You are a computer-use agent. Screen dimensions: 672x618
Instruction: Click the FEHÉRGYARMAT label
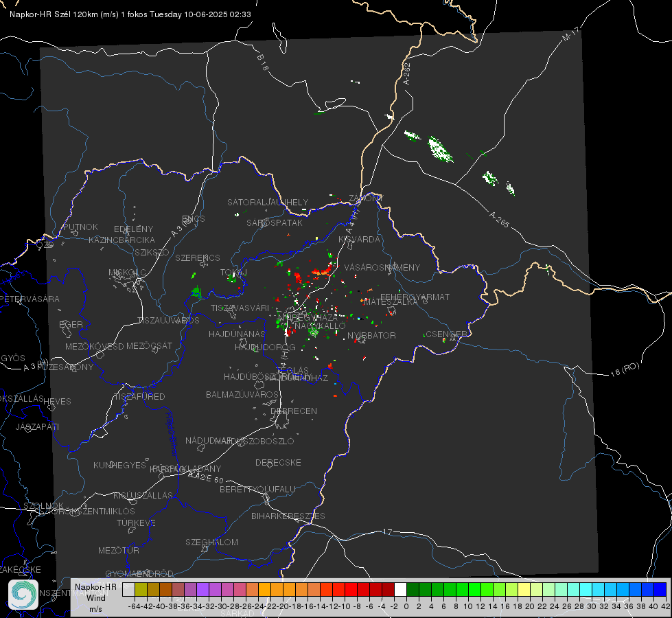(x=415, y=297)
